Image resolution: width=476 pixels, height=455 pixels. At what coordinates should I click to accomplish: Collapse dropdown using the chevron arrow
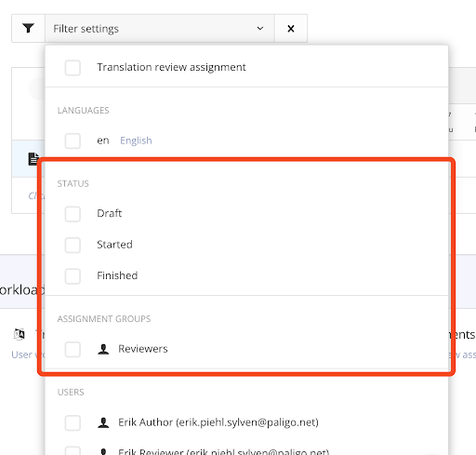pyautogui.click(x=260, y=29)
